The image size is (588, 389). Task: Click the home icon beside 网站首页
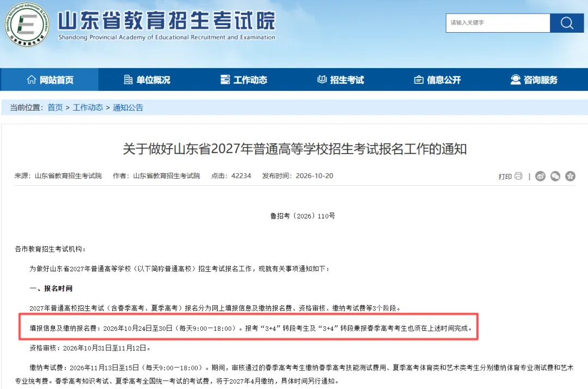coord(32,80)
